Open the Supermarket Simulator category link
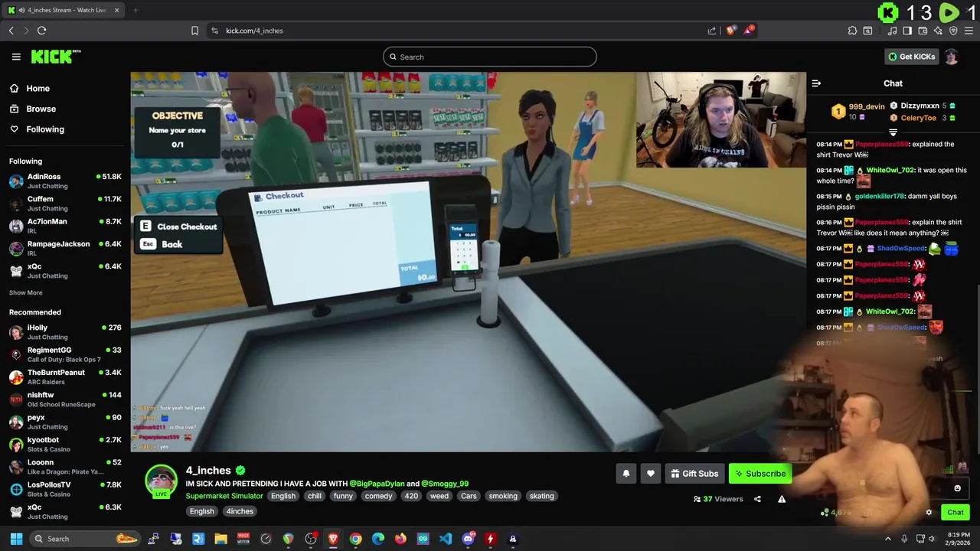The height and width of the screenshot is (551, 980). pyautogui.click(x=224, y=496)
